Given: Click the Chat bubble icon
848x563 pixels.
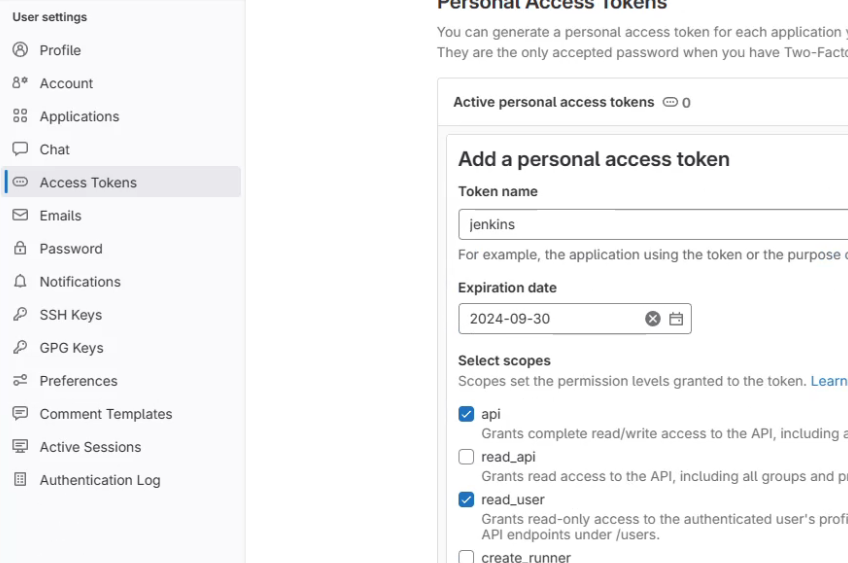Looking at the screenshot, I should coord(20,149).
